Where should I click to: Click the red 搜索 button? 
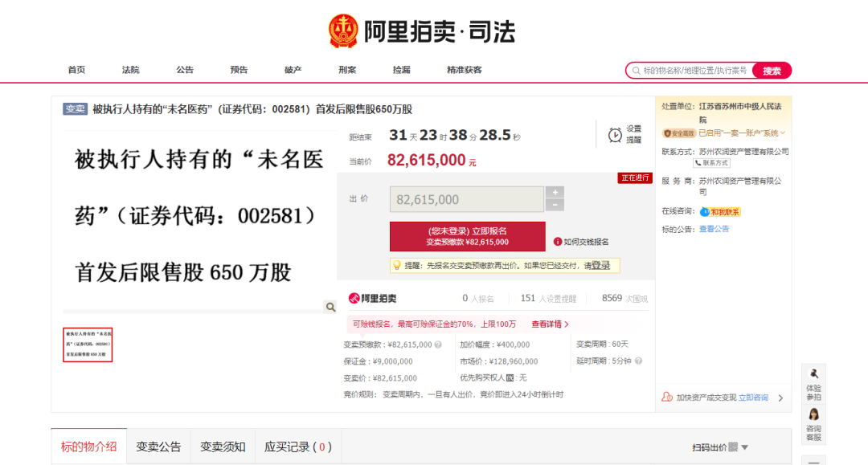[772, 71]
